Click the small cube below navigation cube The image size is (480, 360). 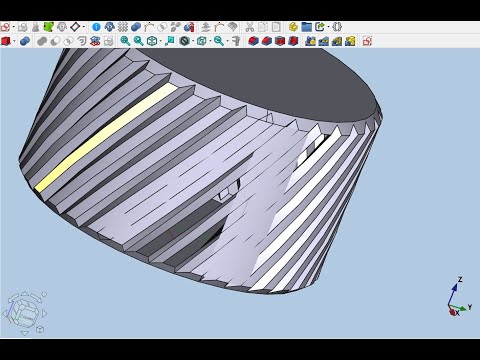[x=40, y=330]
